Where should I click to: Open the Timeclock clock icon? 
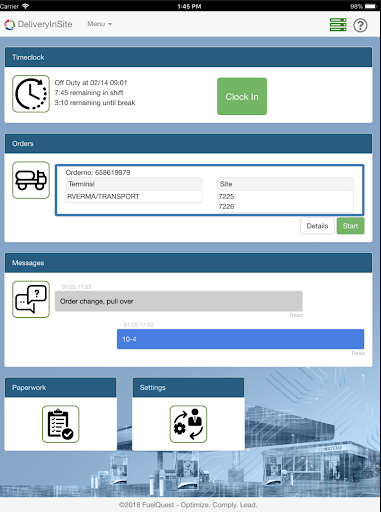(31, 94)
